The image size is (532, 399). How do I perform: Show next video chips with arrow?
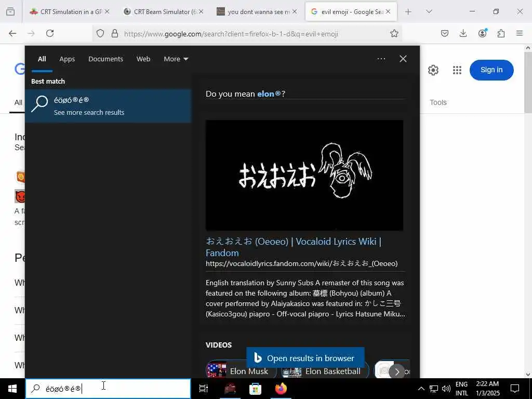396,372
